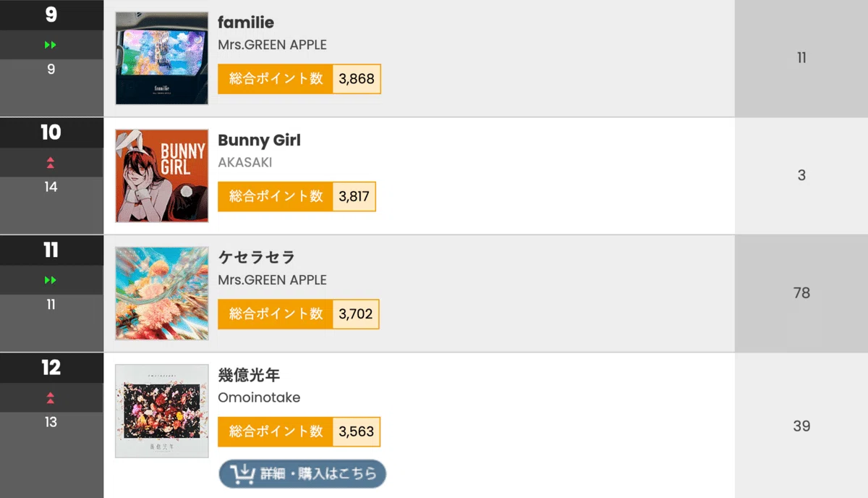Click the red up arrow at rank 10
The width and height of the screenshot is (868, 498).
51,162
